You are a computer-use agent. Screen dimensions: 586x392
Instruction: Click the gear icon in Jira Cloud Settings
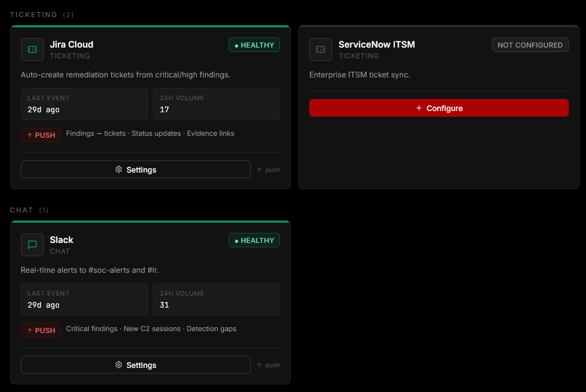click(x=119, y=169)
